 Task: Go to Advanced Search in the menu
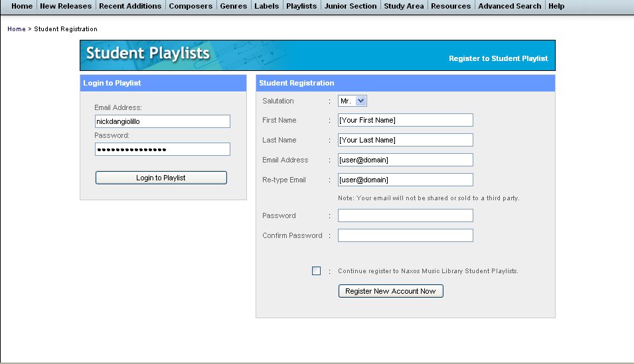pos(509,6)
